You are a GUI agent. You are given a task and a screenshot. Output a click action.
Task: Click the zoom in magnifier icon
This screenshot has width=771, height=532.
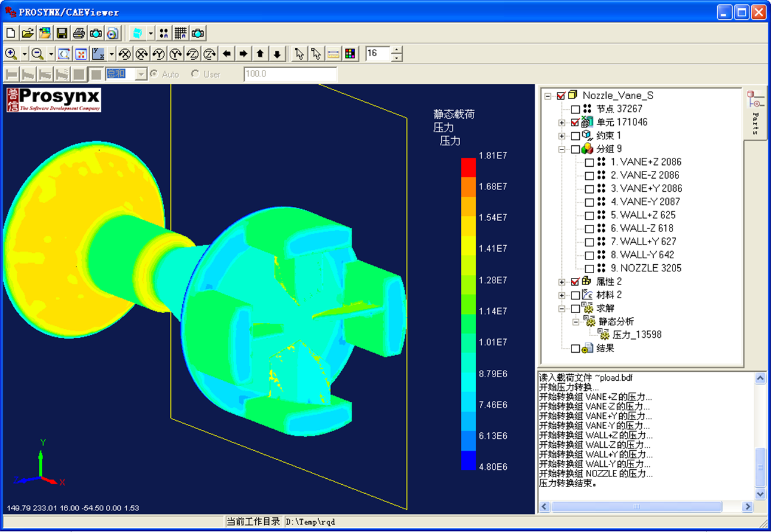point(11,54)
